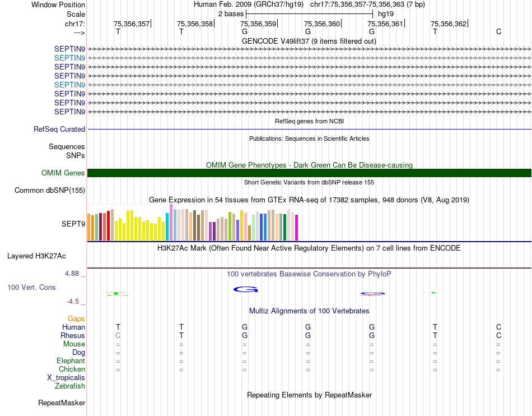Click the Mouse alignment row label
Screen dimensions: 532x416
pos(74,344)
